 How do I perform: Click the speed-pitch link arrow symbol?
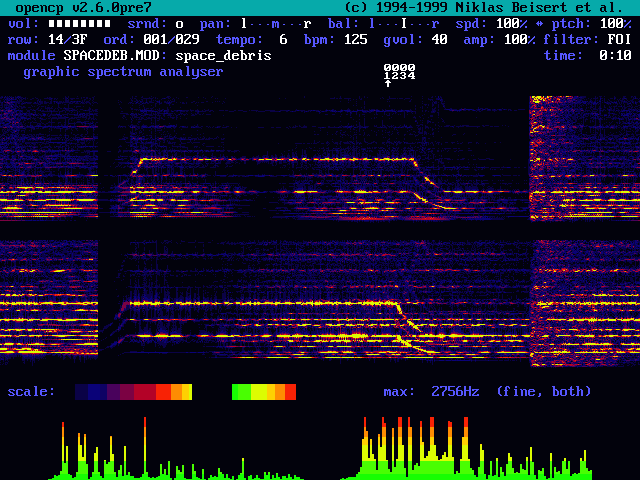pyautogui.click(x=539, y=24)
